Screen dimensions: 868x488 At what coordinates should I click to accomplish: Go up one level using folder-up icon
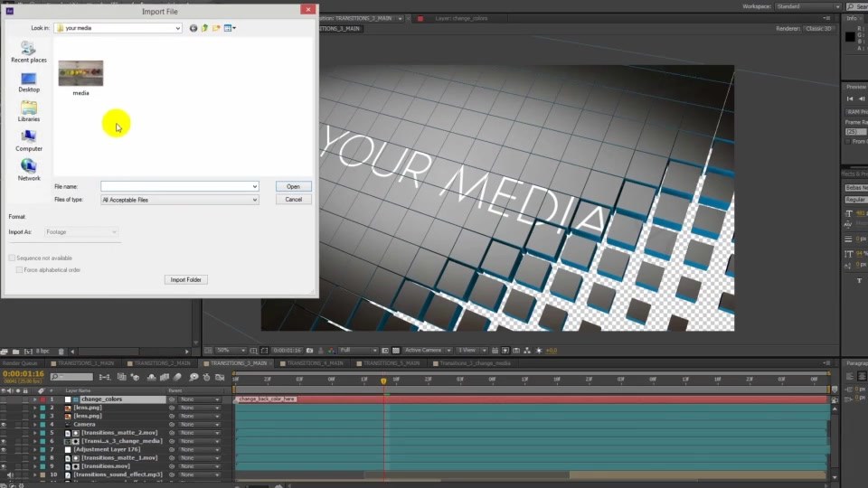tap(204, 28)
